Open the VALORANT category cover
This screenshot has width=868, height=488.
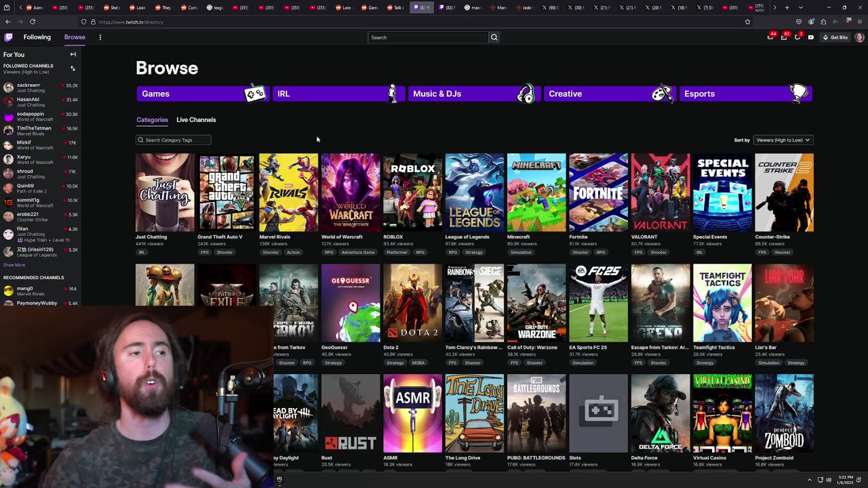[660, 192]
